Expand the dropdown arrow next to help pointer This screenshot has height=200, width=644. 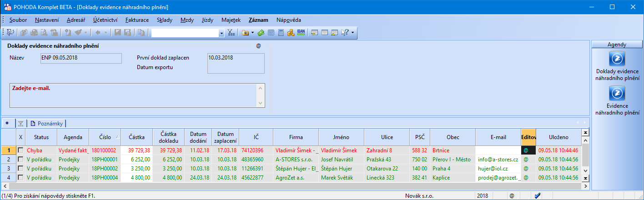click(352, 32)
